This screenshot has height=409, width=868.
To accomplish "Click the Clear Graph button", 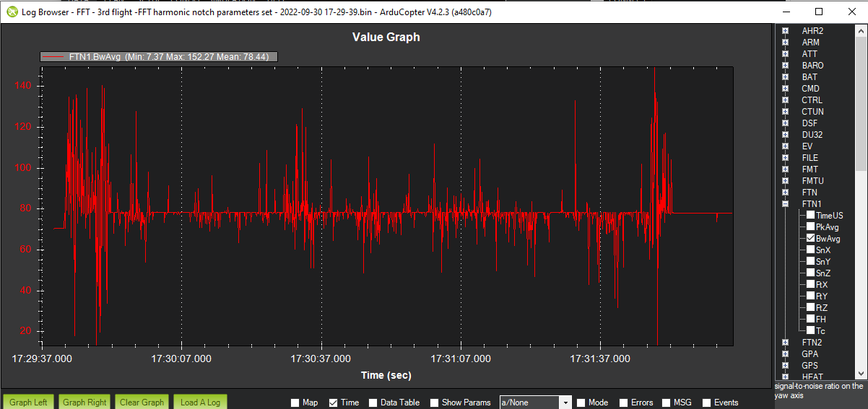I will tap(142, 403).
